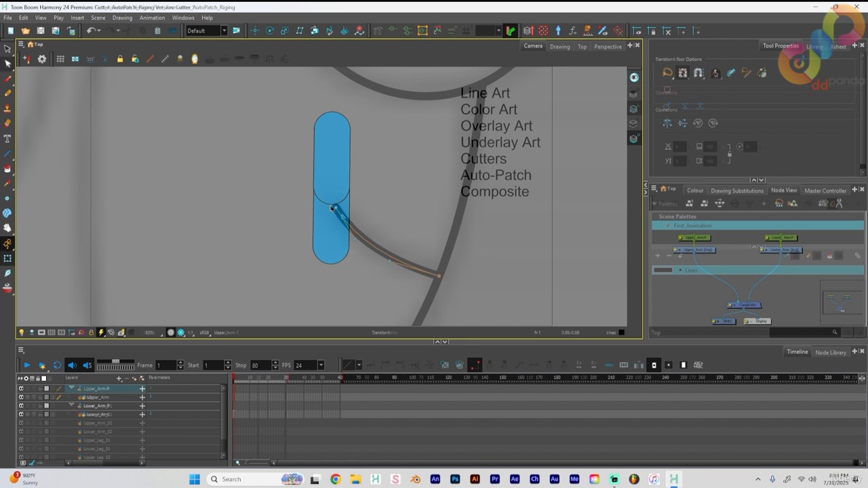Screen dimensions: 868x488
Task: Toggle Sound Scrubbing in the Timeline
Action: tap(87, 365)
